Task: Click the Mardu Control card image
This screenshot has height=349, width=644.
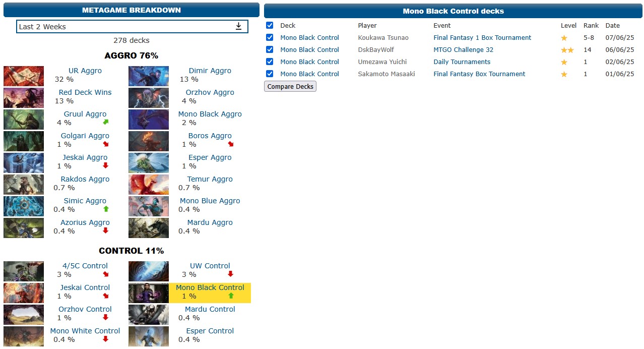Action: [149, 315]
